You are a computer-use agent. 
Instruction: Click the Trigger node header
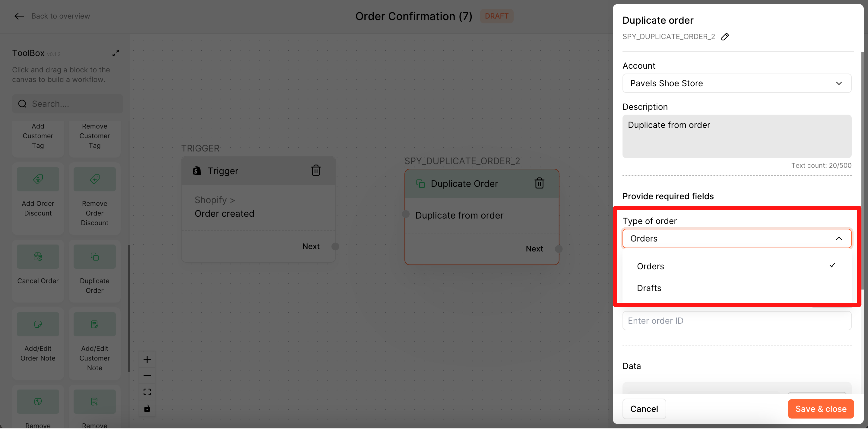coord(258,171)
